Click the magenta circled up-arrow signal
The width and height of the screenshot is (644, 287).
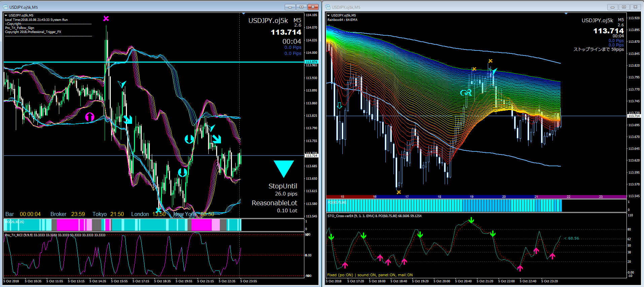tap(90, 117)
